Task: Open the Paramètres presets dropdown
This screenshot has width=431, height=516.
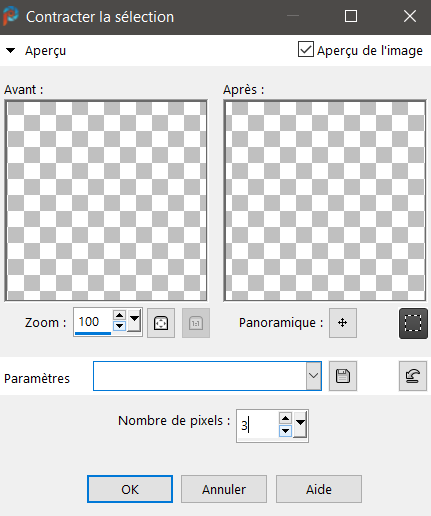Action: (313, 376)
